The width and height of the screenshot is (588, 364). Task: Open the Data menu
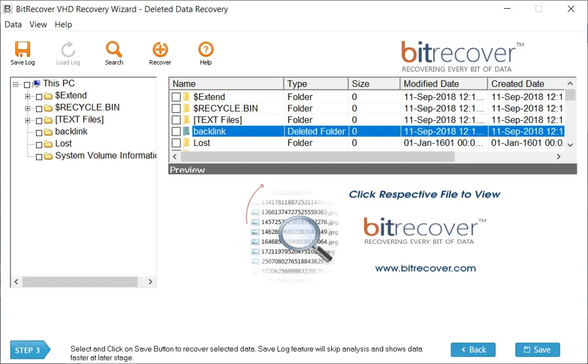(12, 25)
